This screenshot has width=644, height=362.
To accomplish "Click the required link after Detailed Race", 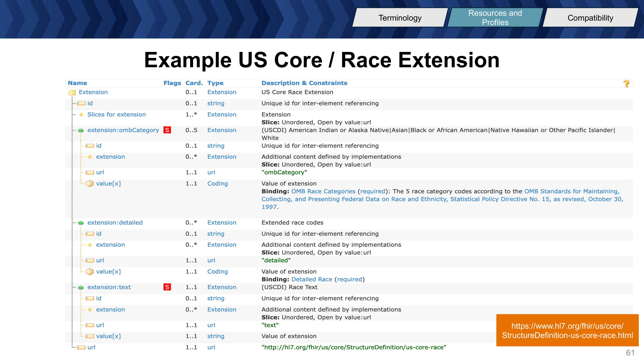I will click(x=350, y=279).
